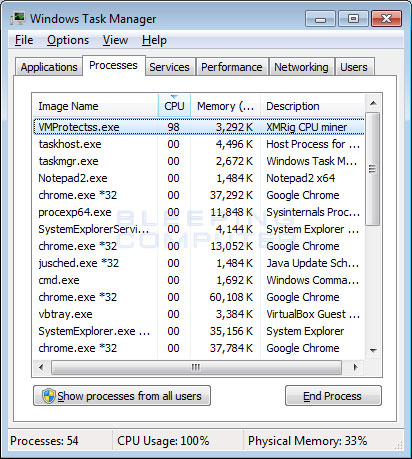Select chrome.exe using 60,108 K memory
412x459 pixels.
[x=199, y=297]
